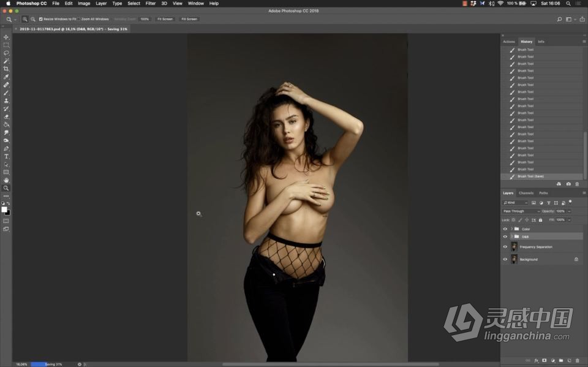The width and height of the screenshot is (588, 367).
Task: Open the Layers panel menu
Action: tap(584, 193)
